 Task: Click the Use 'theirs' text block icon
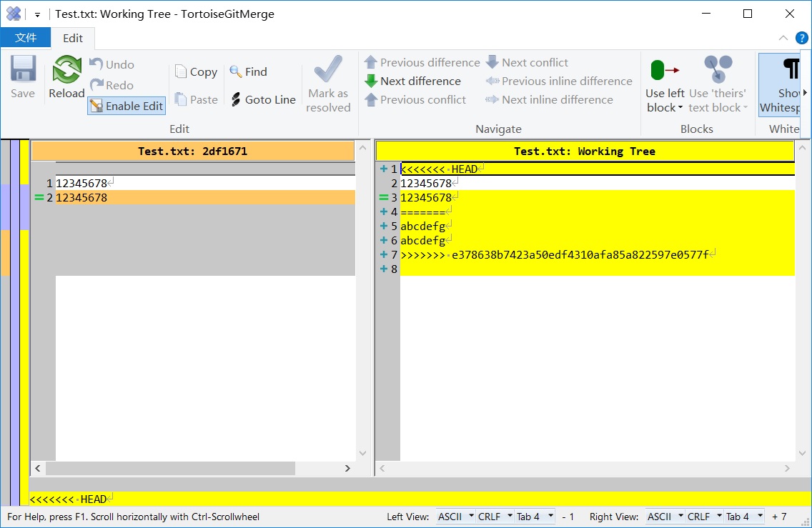(718, 69)
